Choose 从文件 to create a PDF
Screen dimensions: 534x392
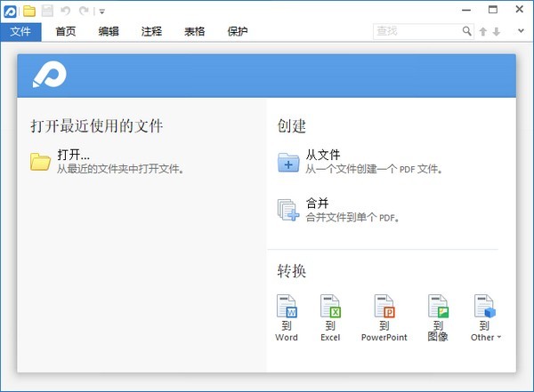click(323, 155)
